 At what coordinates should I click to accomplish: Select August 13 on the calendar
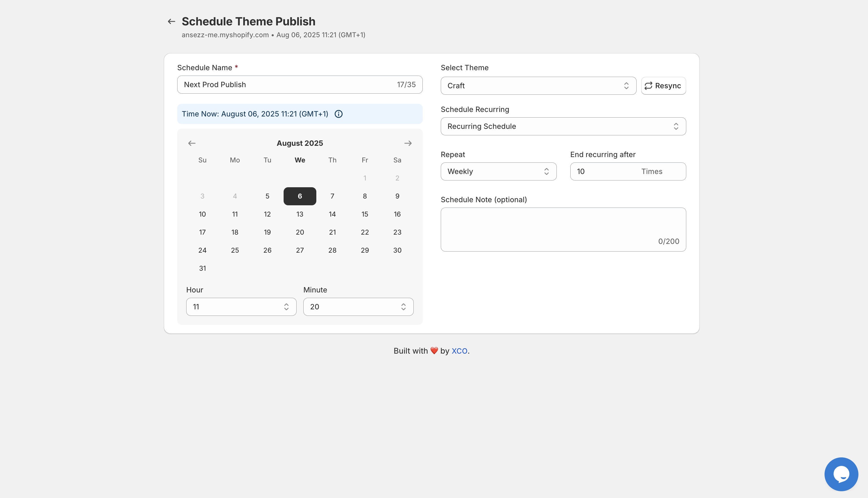(300, 214)
